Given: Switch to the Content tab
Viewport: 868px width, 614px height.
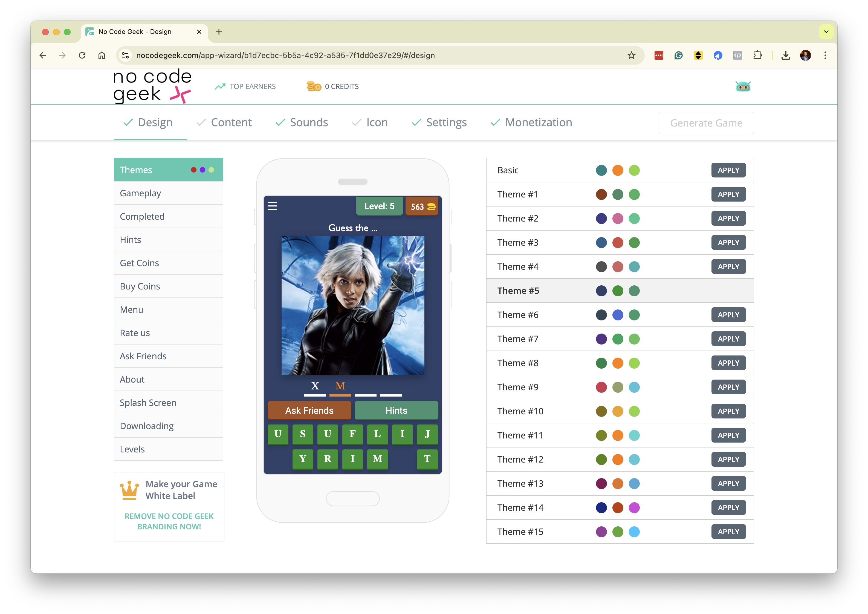Looking at the screenshot, I should click(x=224, y=123).
